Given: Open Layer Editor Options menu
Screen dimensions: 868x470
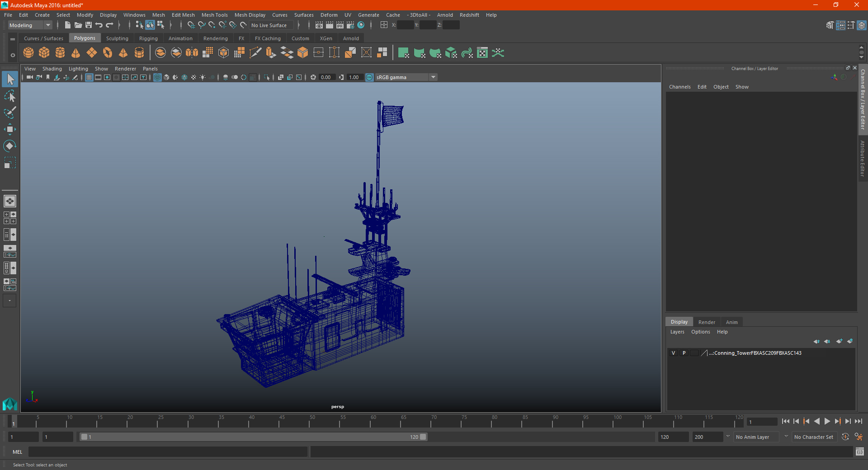Looking at the screenshot, I should point(701,332).
